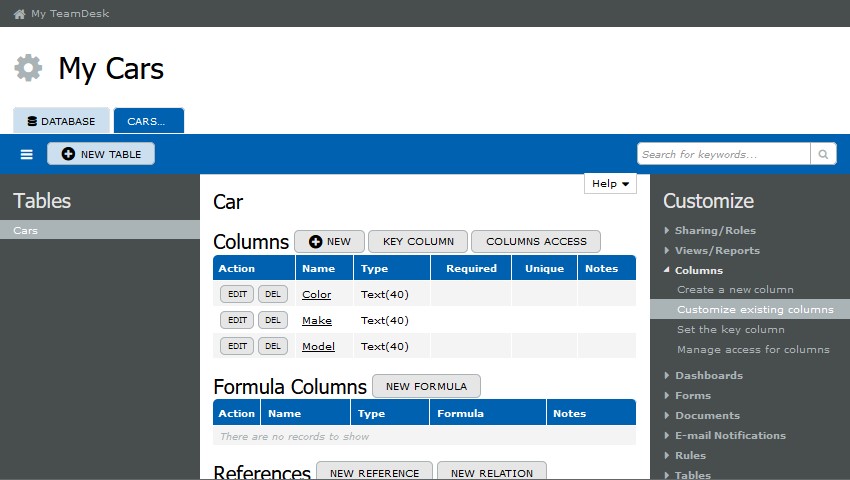
Task: Click the plus icon on Columns New button
Action: click(x=315, y=241)
